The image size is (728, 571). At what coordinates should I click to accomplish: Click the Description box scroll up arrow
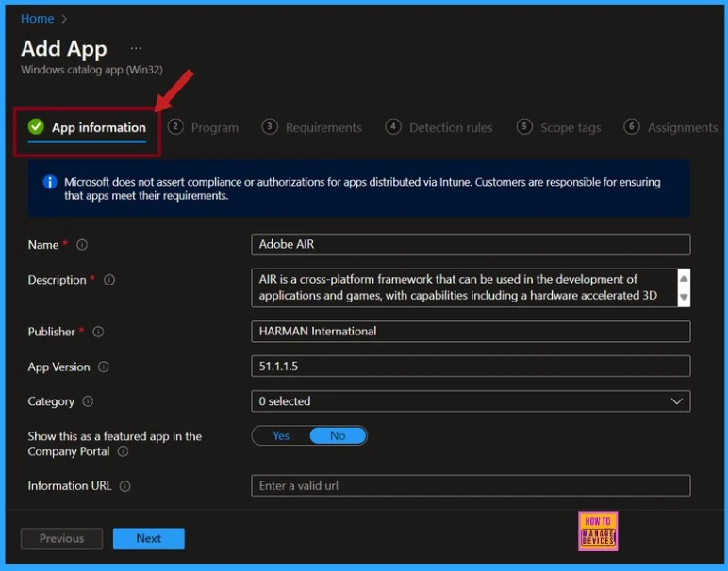[x=684, y=278]
